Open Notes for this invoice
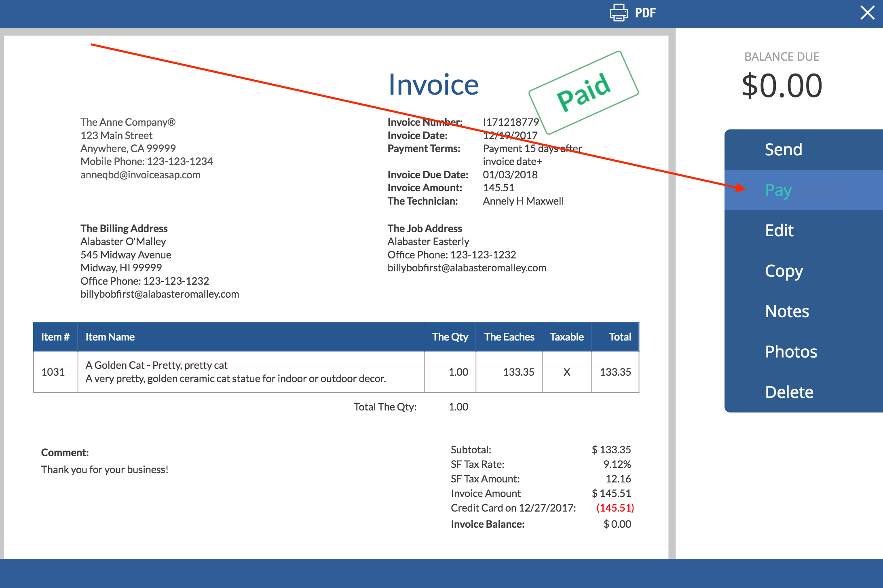Viewport: 883px width, 588px height. coord(786,311)
